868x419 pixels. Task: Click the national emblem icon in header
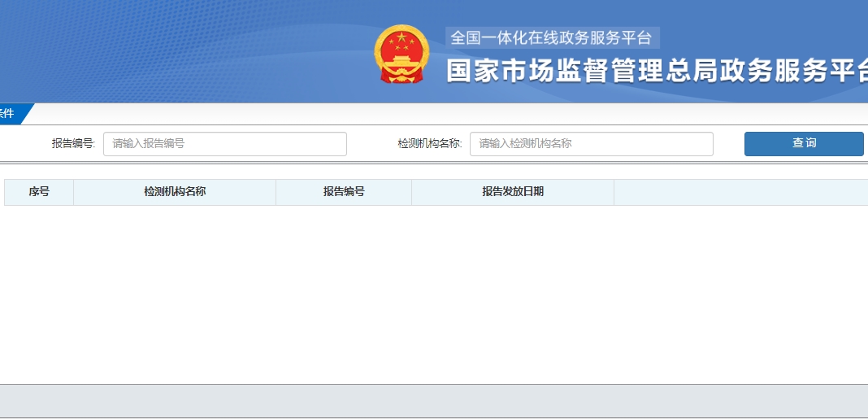point(401,54)
